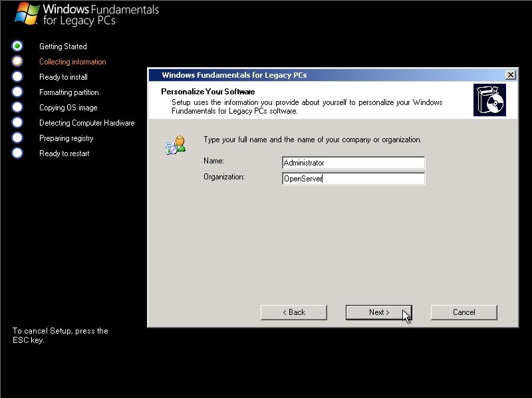The image size is (532, 398).
Task: Click the "Windows Fundamentals for Legacy PCs" header text
Action: click(101, 15)
